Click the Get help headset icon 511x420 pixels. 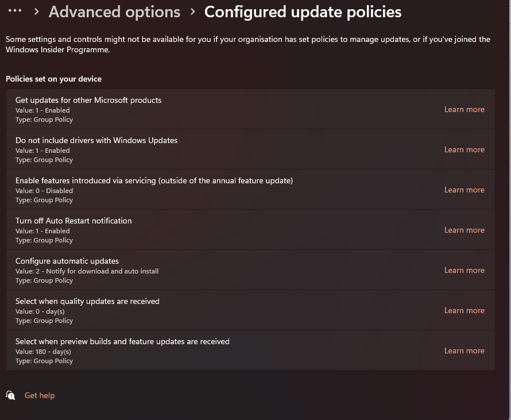[11, 395]
